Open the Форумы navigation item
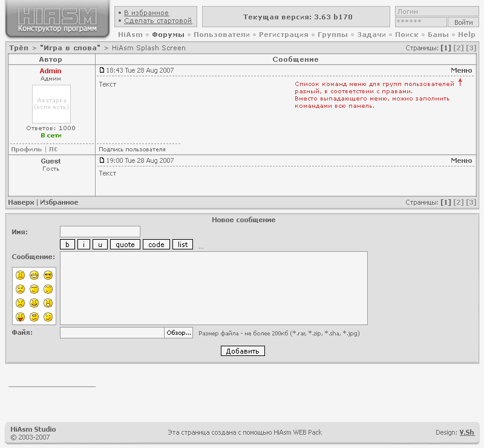Screen dimensions: 484x448 [x=168, y=35]
